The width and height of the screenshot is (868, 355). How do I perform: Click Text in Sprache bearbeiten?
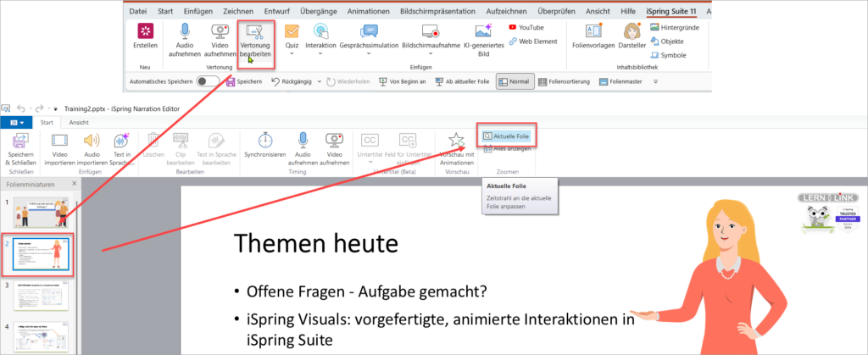click(x=215, y=149)
